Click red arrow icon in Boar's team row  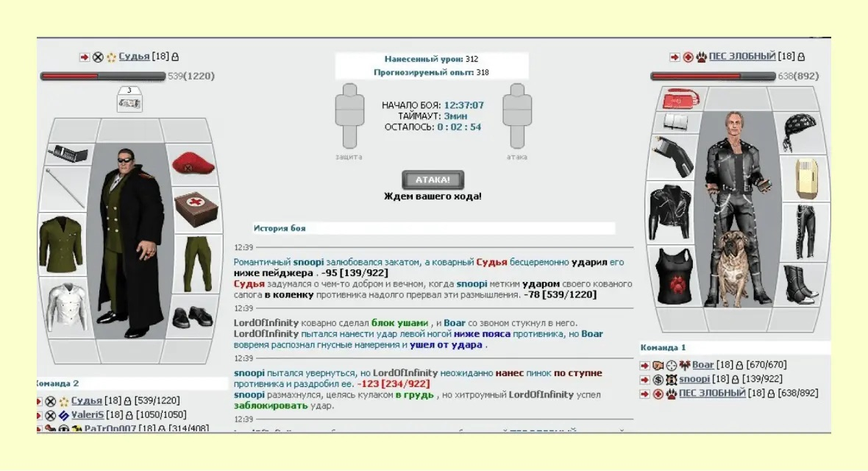[644, 365]
